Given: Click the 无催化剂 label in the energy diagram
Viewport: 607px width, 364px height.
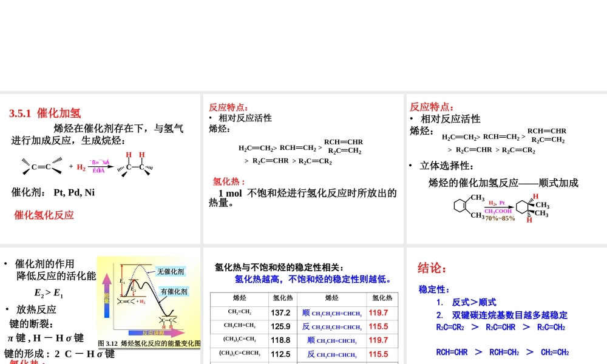Looking at the screenshot, I should tap(171, 272).
